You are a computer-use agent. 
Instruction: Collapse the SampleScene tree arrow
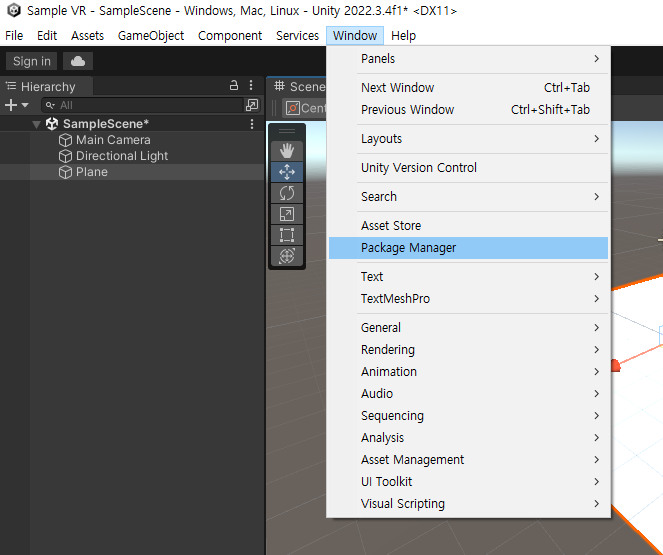(x=36, y=124)
